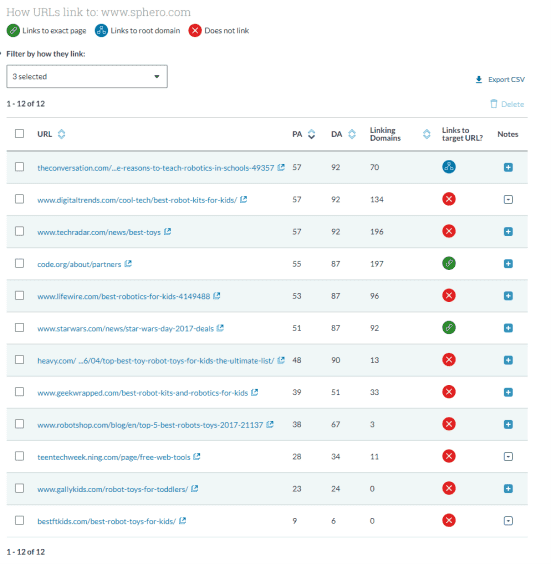Check the box for heavy.com row
This screenshot has width=551, height=564.
click(x=19, y=360)
